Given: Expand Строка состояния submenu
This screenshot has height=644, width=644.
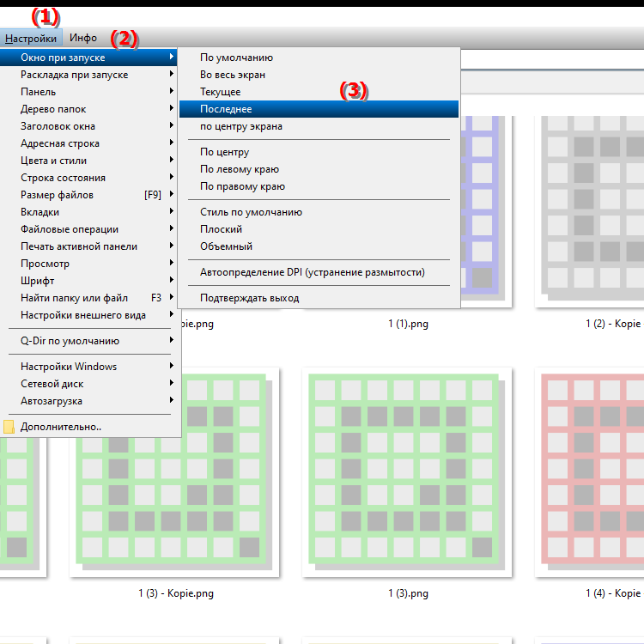Looking at the screenshot, I should (88, 178).
